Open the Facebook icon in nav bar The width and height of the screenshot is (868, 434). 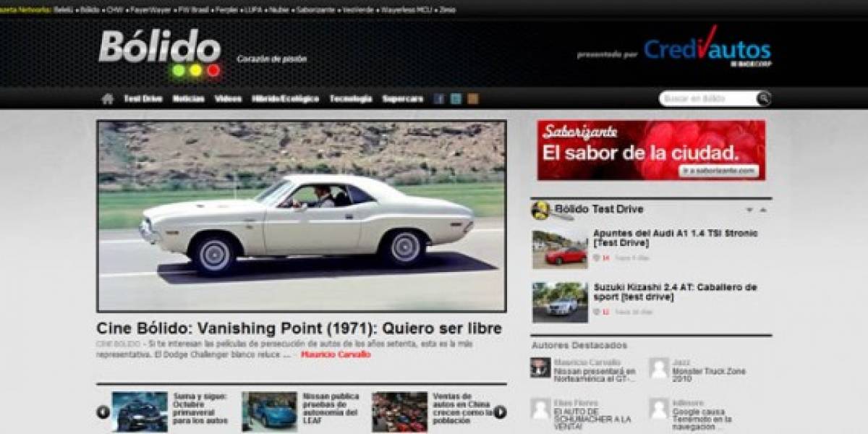coord(439,99)
